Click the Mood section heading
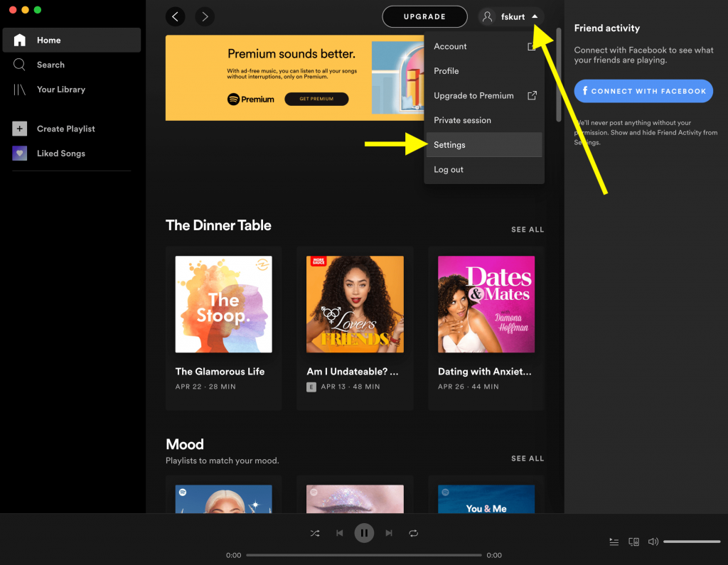The image size is (728, 565). pos(185,444)
